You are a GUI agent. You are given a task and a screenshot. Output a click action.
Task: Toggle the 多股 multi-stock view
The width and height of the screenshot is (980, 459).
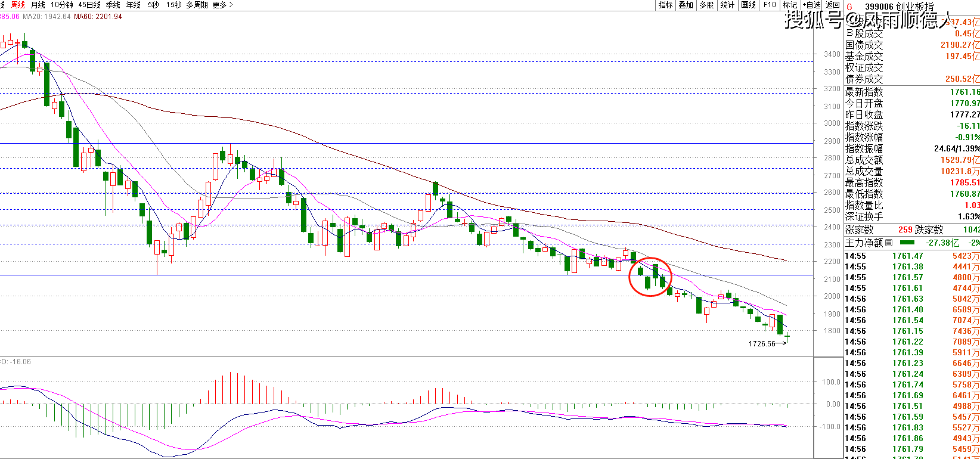pos(706,5)
